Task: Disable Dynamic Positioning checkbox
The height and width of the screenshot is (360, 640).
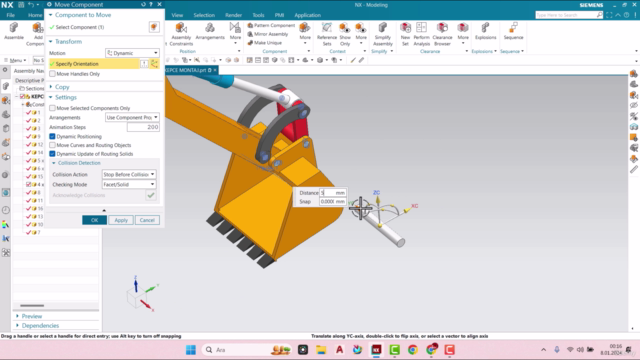Action: pyautogui.click(x=52, y=136)
